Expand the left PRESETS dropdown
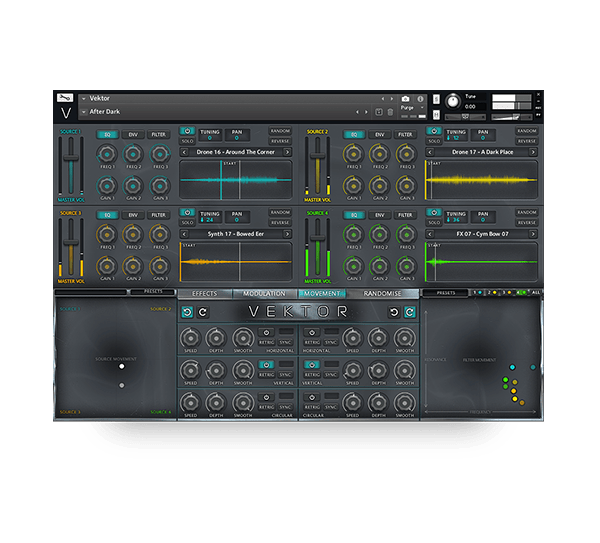The width and height of the screenshot is (600, 543). (153, 293)
